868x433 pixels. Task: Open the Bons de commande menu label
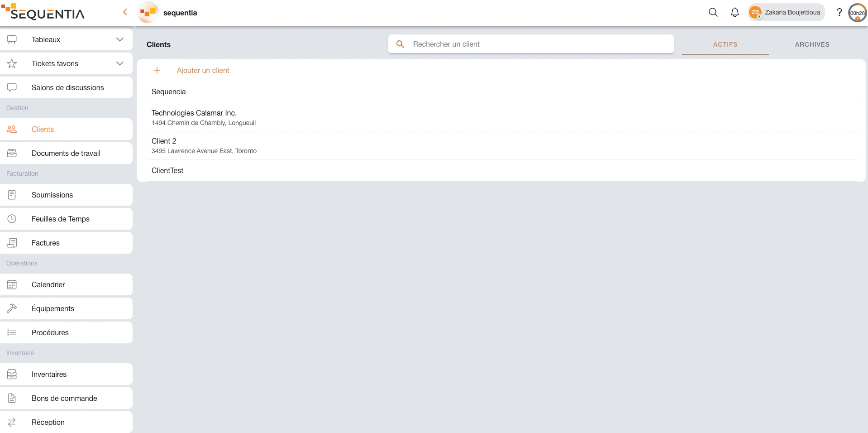point(64,398)
